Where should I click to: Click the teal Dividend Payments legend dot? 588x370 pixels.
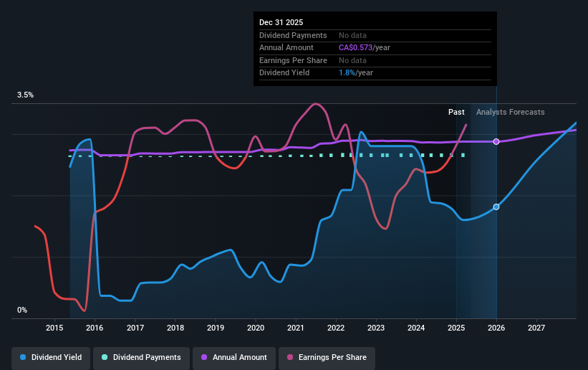pyautogui.click(x=105, y=357)
